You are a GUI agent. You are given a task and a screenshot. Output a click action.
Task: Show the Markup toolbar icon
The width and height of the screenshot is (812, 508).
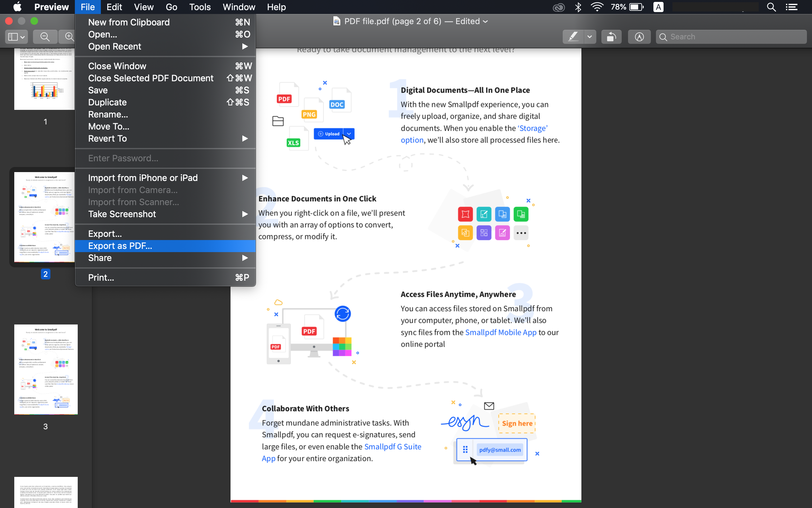pyautogui.click(x=639, y=37)
